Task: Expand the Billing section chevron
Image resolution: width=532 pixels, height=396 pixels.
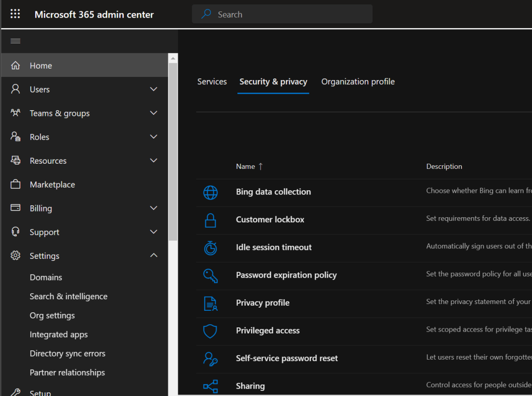Action: pos(153,208)
